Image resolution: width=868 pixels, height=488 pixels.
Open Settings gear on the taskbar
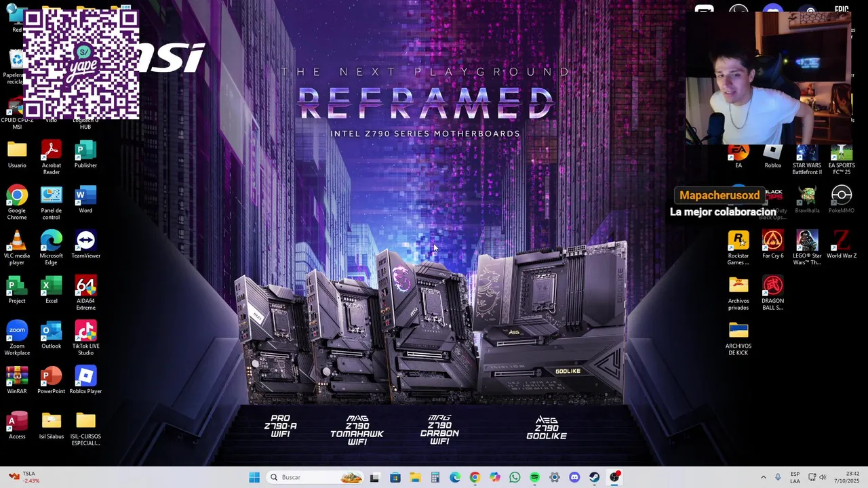(x=555, y=477)
